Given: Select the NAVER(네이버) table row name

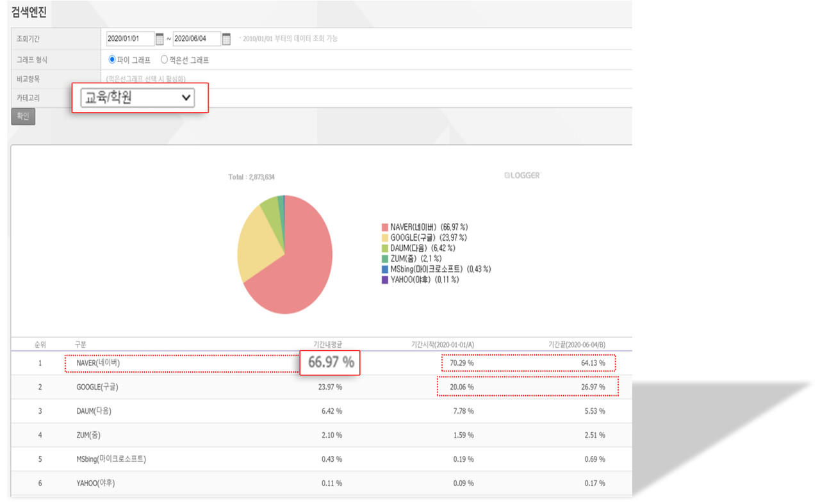Looking at the screenshot, I should pos(97,363).
